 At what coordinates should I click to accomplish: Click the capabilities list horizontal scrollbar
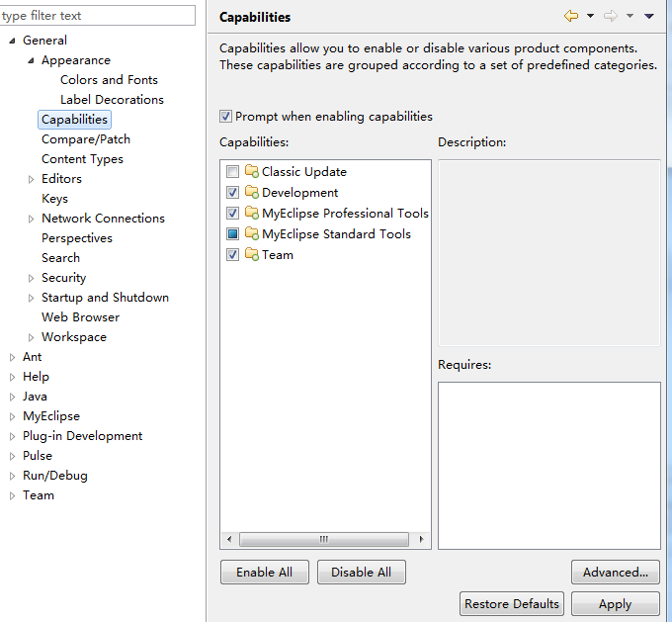click(x=323, y=539)
